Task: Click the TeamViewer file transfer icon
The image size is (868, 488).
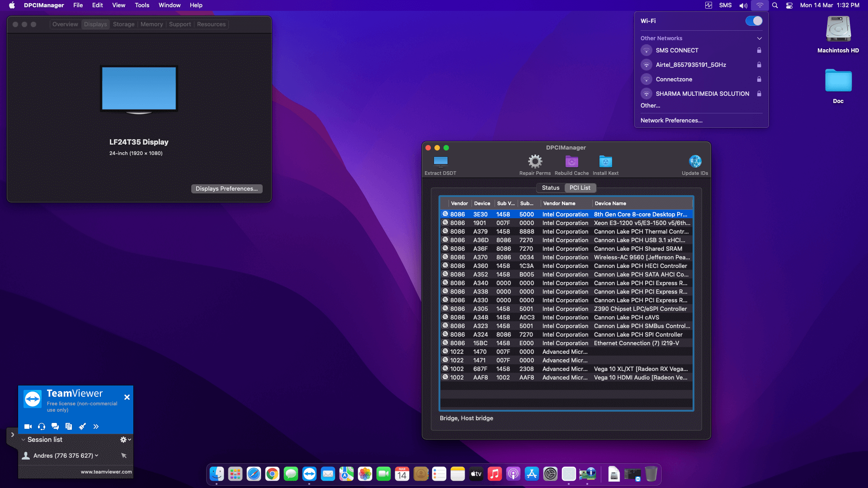Action: [69, 426]
